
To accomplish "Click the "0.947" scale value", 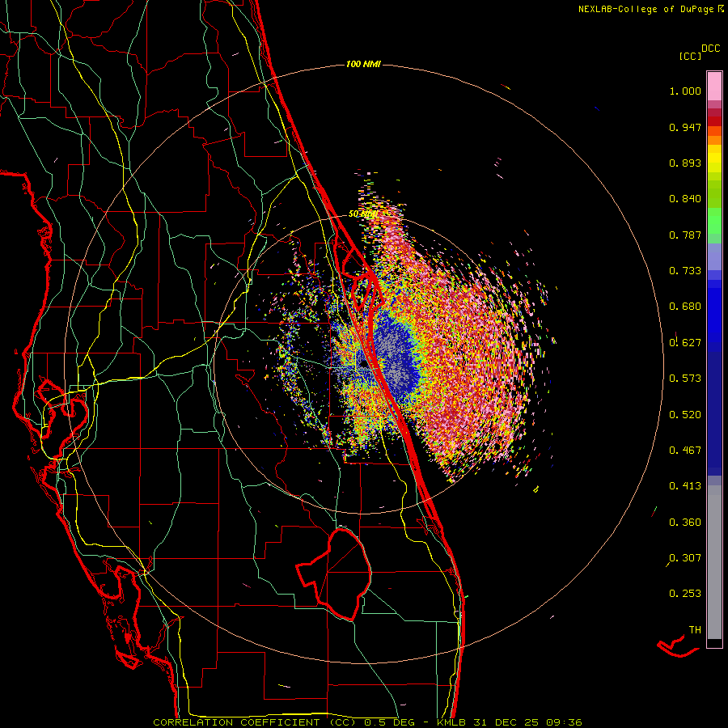I will [685, 127].
